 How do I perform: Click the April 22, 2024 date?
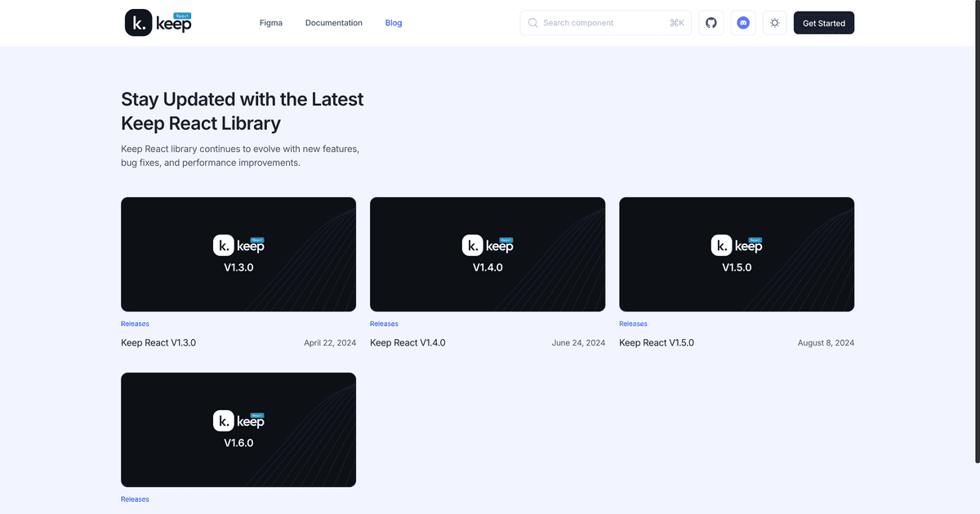click(330, 343)
